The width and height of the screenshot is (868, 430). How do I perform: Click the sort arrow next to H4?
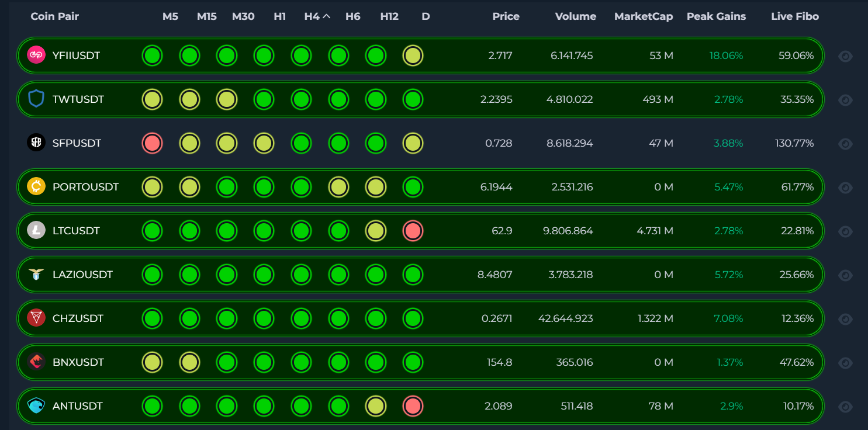point(326,16)
